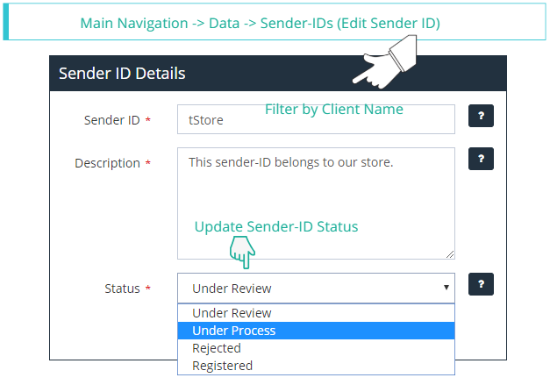Choose the highlighted 'Under Process' option
Screen dimensions: 550x392
tap(234, 331)
